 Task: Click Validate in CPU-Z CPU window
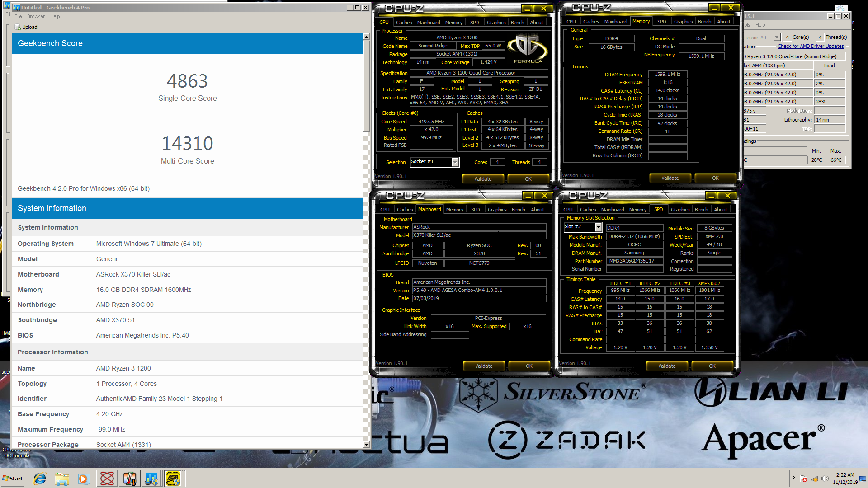[483, 179]
